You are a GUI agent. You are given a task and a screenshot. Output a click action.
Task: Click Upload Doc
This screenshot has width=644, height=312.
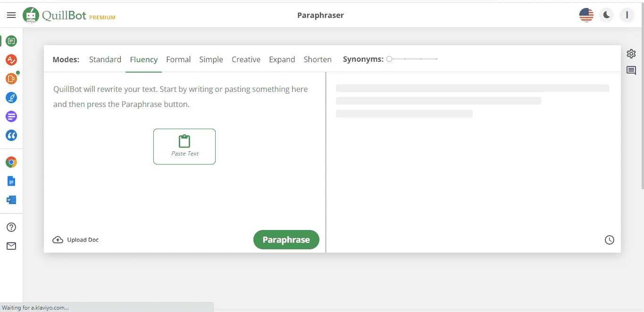pos(75,240)
